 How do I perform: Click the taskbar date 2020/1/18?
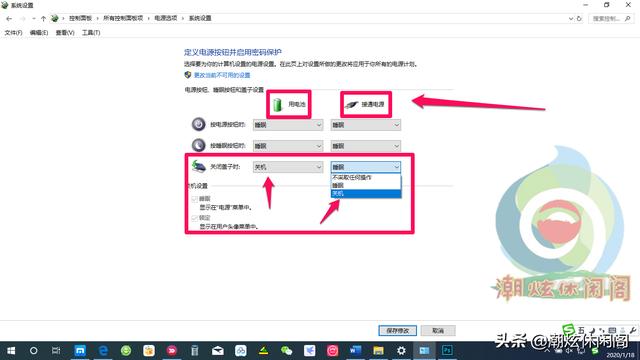(620, 356)
